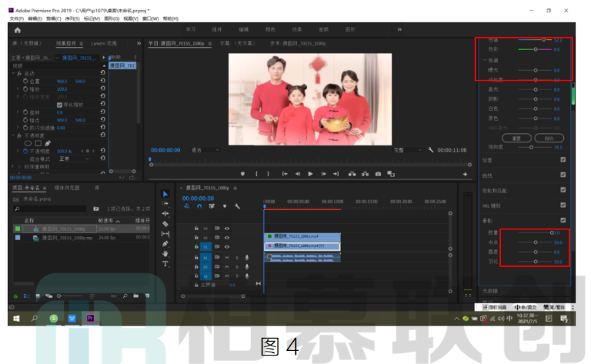Reset the Position parameter
The image size is (591, 364).
(x=102, y=81)
